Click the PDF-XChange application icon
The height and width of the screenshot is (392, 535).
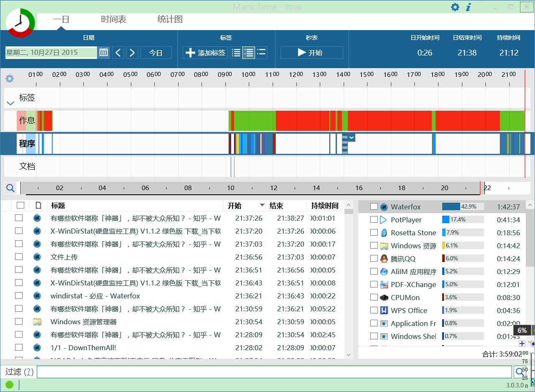click(x=384, y=285)
